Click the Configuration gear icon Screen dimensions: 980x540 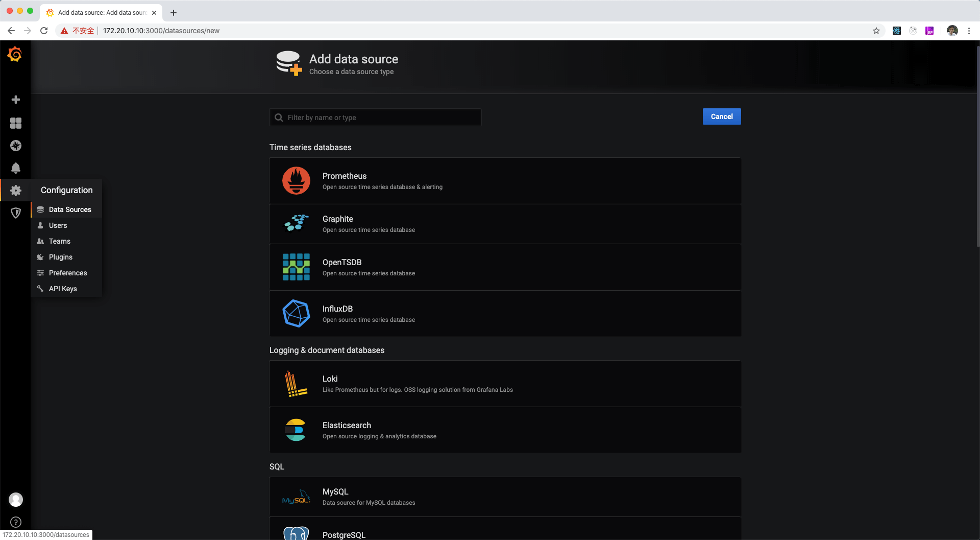16,191
